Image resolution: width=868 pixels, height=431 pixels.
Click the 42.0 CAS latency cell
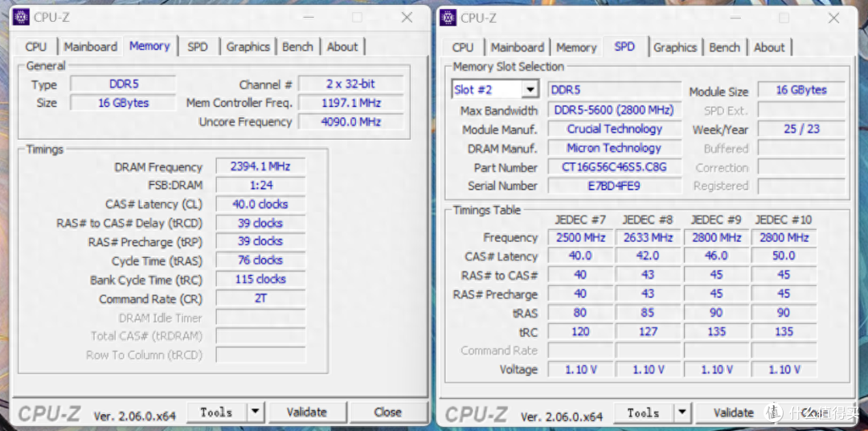[x=648, y=256]
